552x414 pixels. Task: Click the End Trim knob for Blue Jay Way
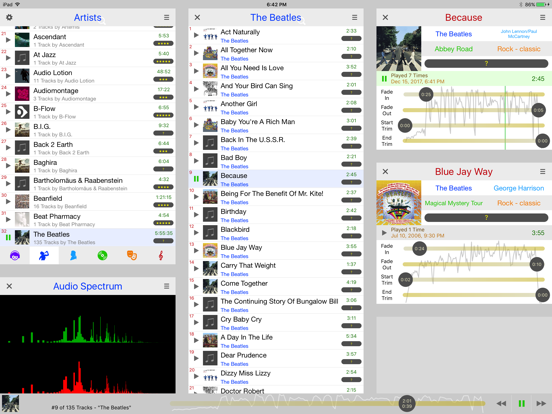pyautogui.click(x=542, y=295)
